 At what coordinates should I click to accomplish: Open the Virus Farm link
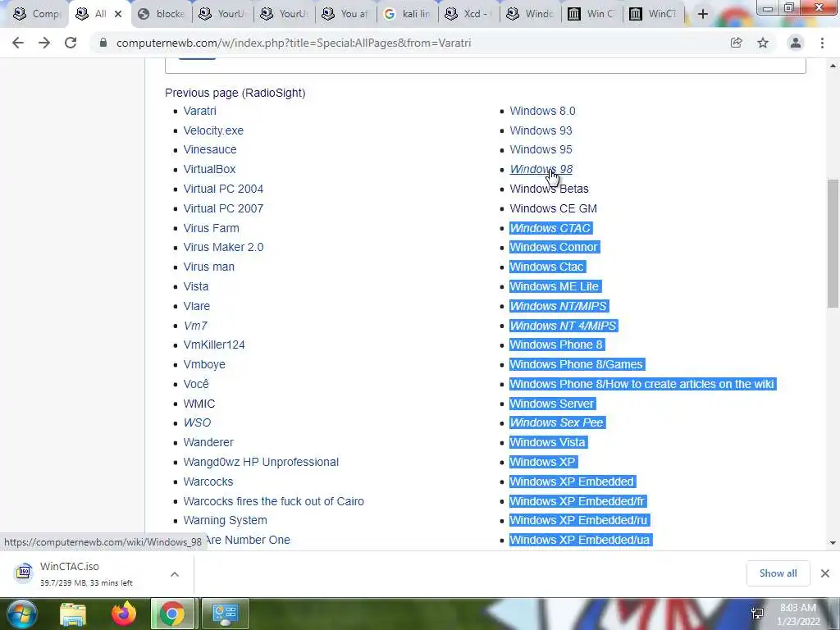click(x=211, y=228)
